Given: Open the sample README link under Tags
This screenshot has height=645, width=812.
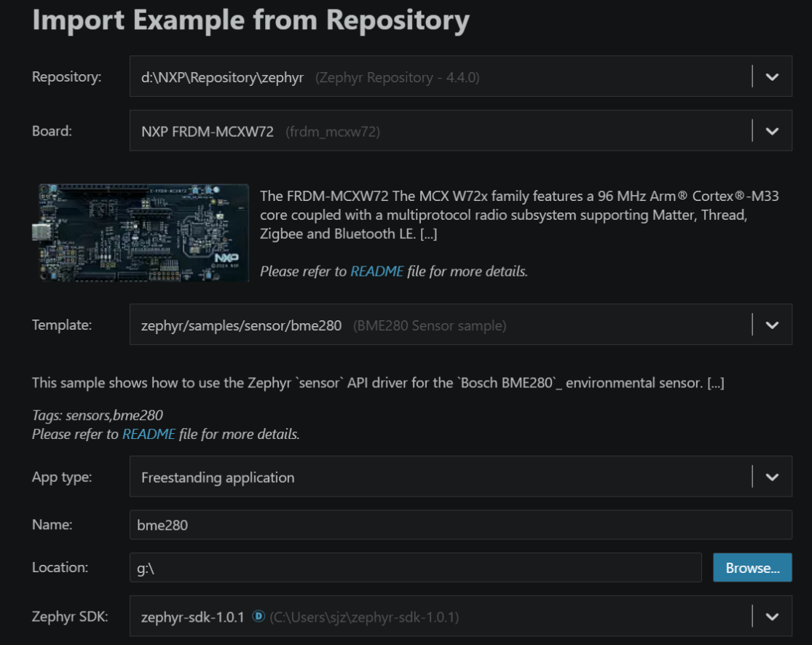Looking at the screenshot, I should [149, 434].
